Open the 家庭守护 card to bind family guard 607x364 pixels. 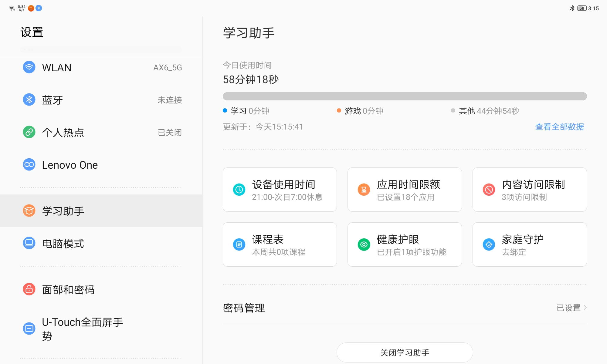pos(529,244)
